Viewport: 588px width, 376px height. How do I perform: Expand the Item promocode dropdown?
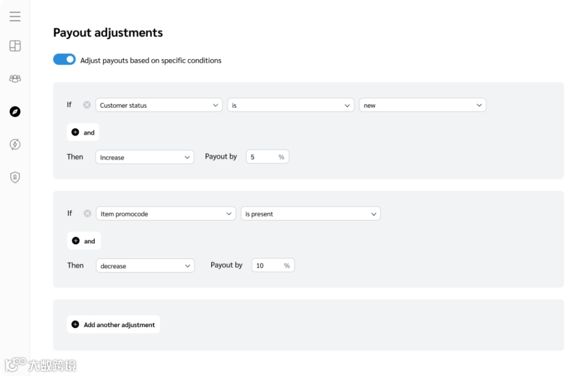tap(166, 214)
